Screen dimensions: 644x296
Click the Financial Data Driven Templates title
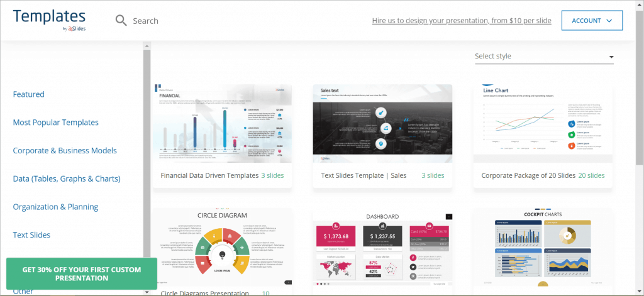(x=209, y=175)
